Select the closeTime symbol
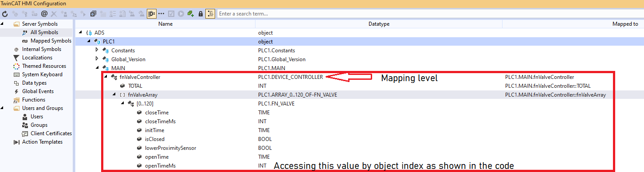Viewport: 644px width, 172px height. [157, 113]
